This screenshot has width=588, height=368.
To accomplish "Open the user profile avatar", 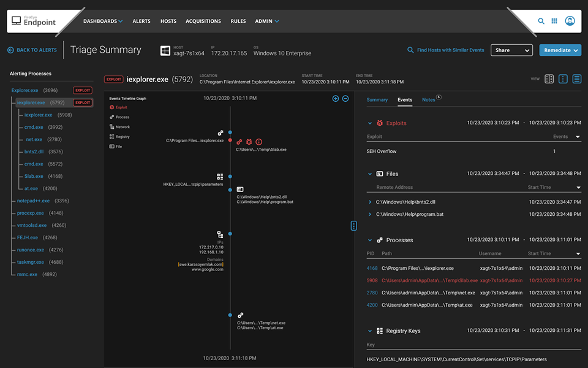I will point(570,21).
